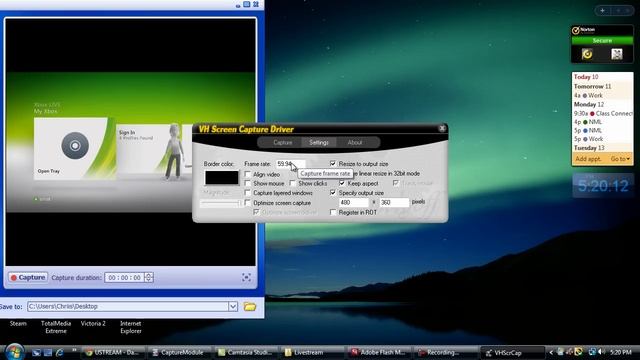
Task: Open the Go to dropdown in calendar gadget
Action: point(620,159)
